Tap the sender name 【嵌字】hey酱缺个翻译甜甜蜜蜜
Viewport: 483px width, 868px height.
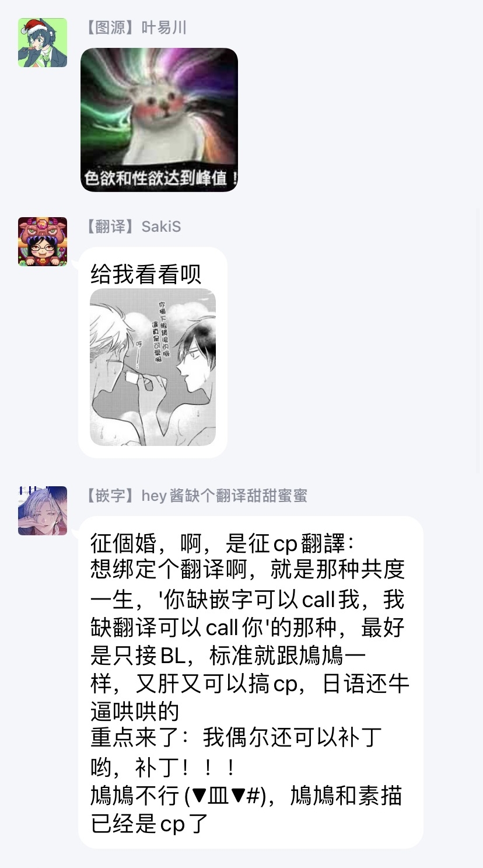(x=195, y=496)
